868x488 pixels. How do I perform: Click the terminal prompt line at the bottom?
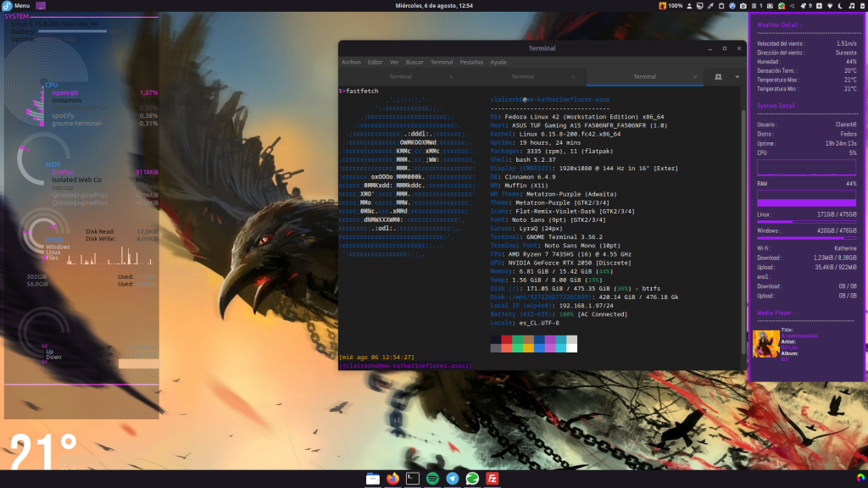point(406,366)
